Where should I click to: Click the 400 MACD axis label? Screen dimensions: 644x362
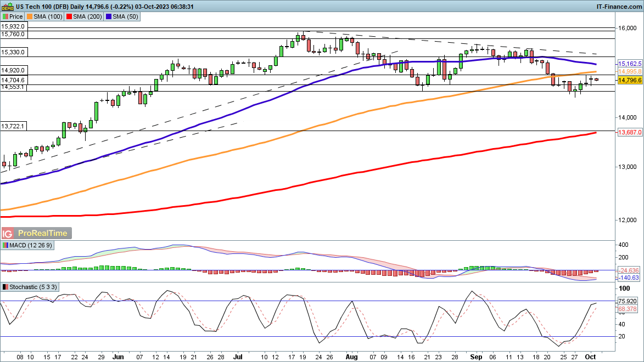pos(623,245)
